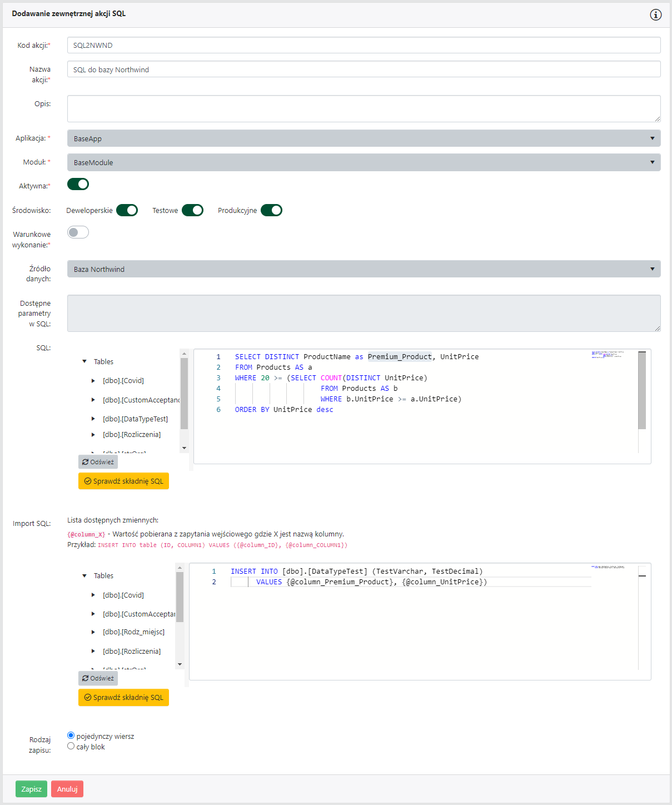The height and width of the screenshot is (805, 672).
Task: Collapse the Tables node in the SQL tree
Action: click(x=84, y=361)
